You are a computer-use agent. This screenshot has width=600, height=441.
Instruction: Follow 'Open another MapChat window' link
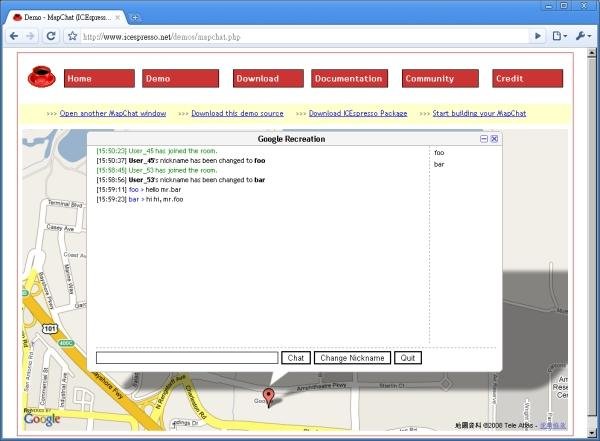(x=113, y=113)
